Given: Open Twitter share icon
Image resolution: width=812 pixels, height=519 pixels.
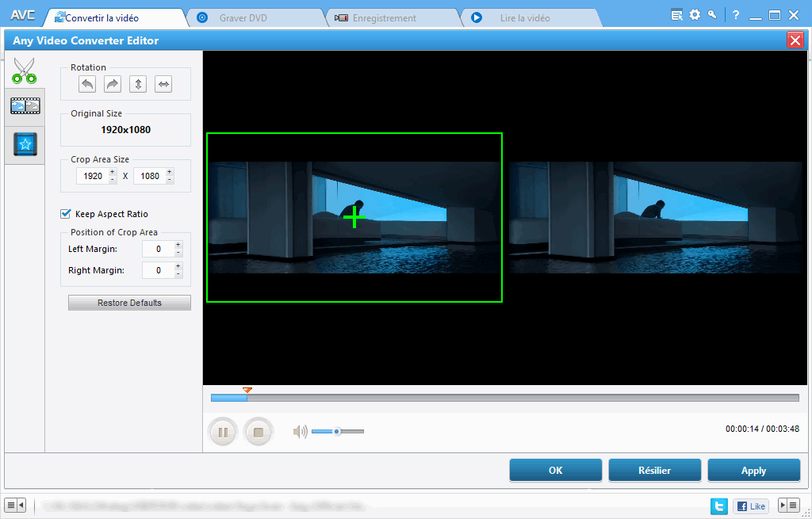Looking at the screenshot, I should pyautogui.click(x=718, y=506).
